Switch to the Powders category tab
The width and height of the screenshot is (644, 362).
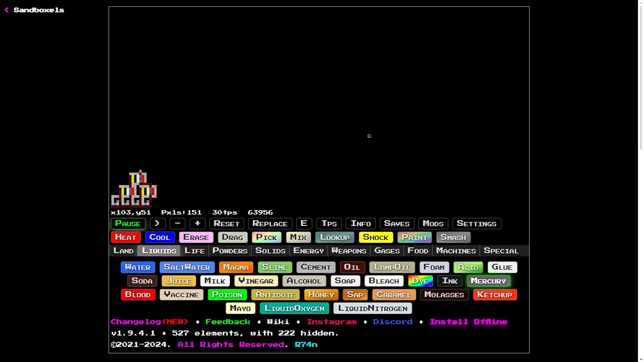[x=230, y=251]
